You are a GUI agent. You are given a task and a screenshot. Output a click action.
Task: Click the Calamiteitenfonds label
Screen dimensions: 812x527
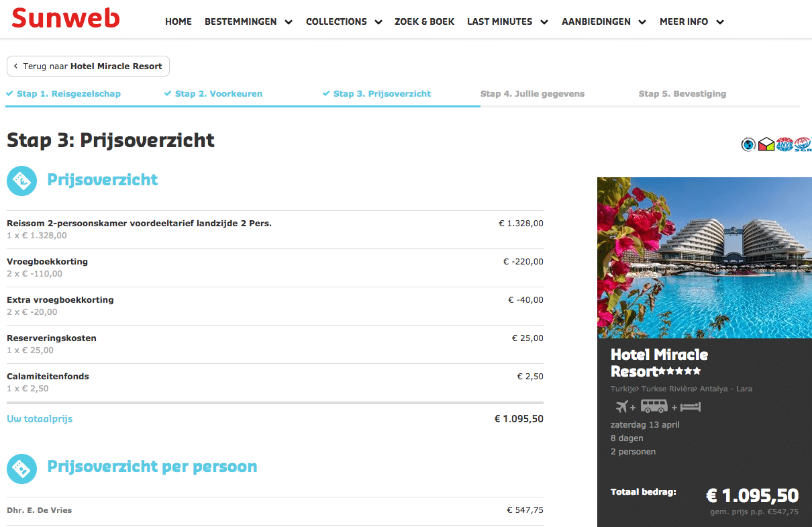click(x=48, y=377)
